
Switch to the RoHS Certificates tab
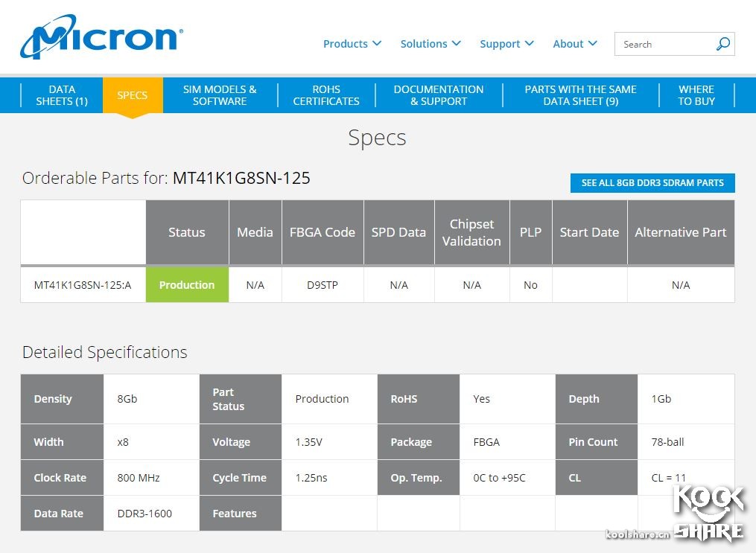(326, 95)
